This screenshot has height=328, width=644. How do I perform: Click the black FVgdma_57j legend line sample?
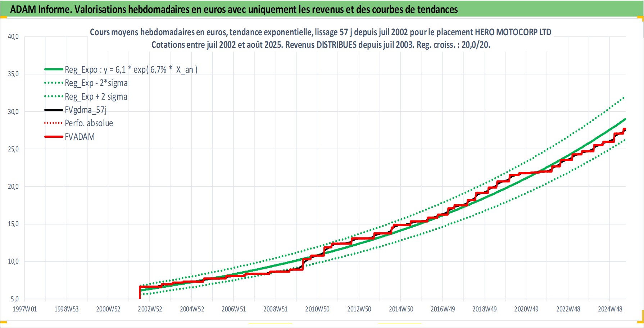click(x=54, y=110)
